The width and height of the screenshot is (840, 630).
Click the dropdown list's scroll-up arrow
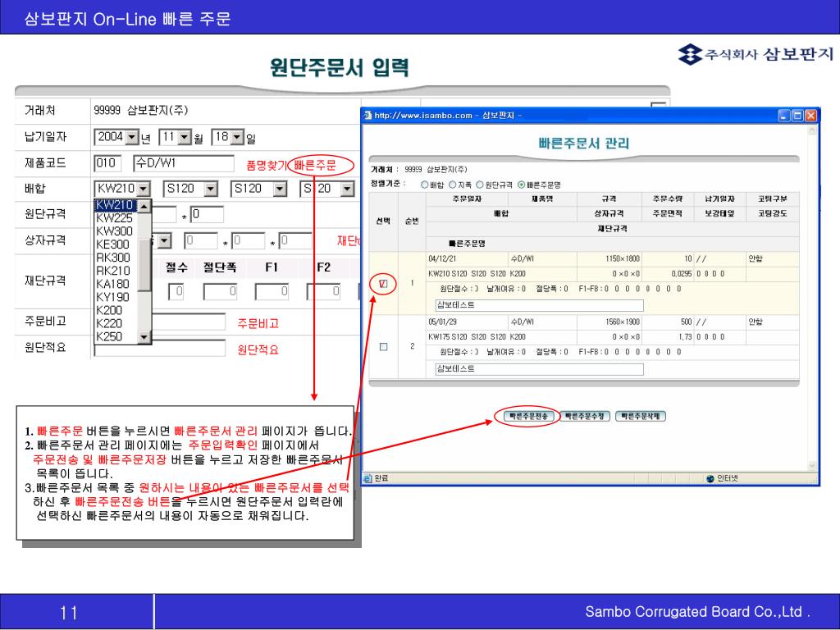(x=144, y=206)
